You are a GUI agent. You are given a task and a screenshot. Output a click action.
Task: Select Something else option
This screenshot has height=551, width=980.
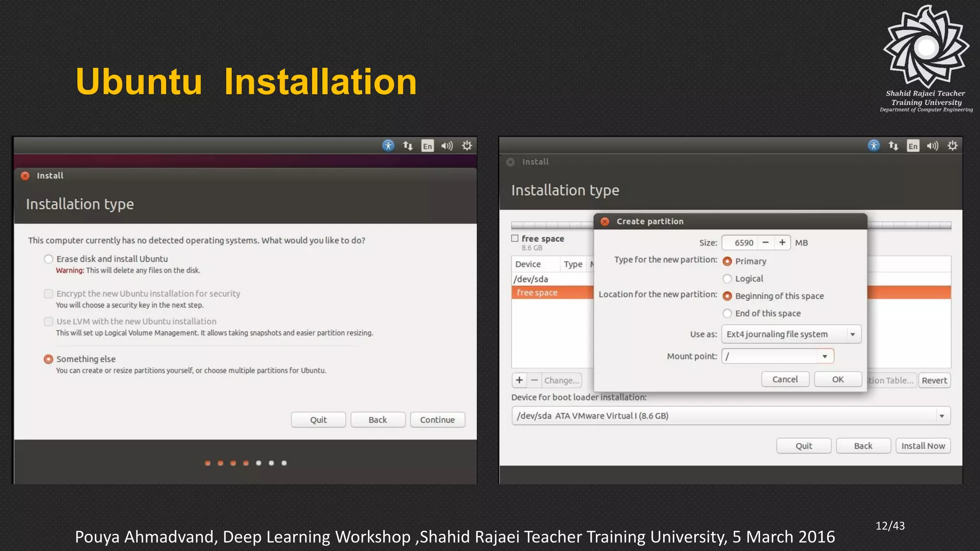(x=48, y=359)
